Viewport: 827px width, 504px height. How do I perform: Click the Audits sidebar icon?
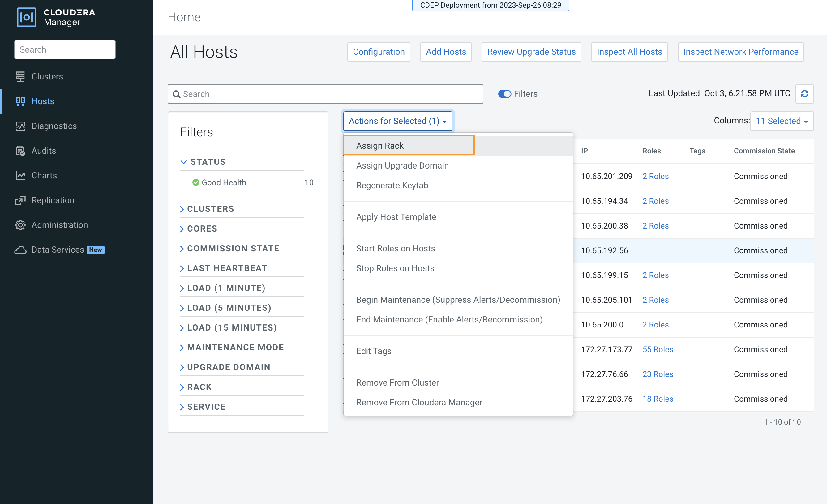click(20, 151)
